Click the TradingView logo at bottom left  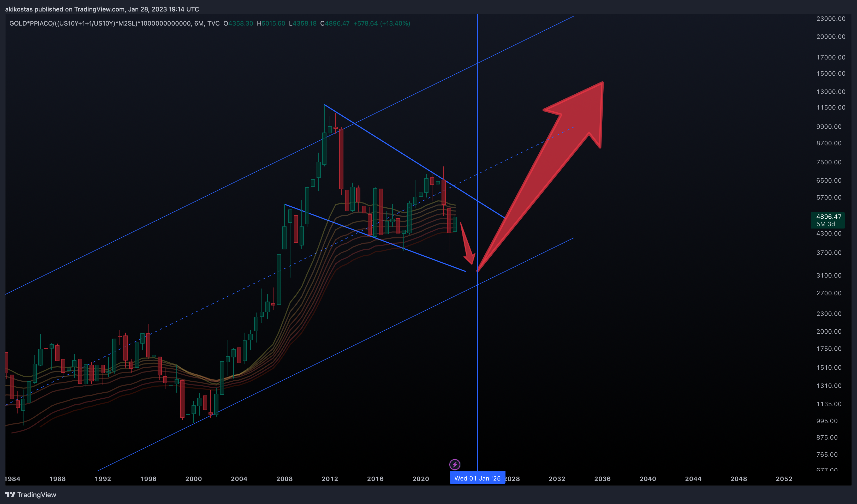(31, 495)
